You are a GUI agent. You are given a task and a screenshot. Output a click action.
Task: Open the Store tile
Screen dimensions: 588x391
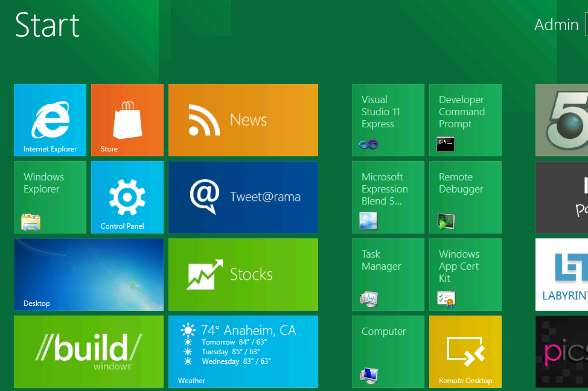coord(127,120)
